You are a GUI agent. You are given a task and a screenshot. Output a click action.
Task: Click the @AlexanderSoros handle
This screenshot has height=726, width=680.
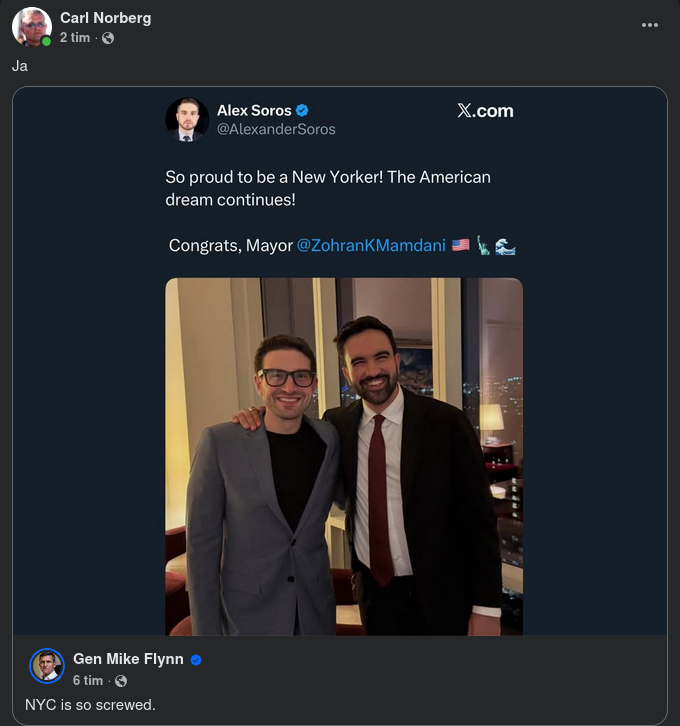coord(276,129)
